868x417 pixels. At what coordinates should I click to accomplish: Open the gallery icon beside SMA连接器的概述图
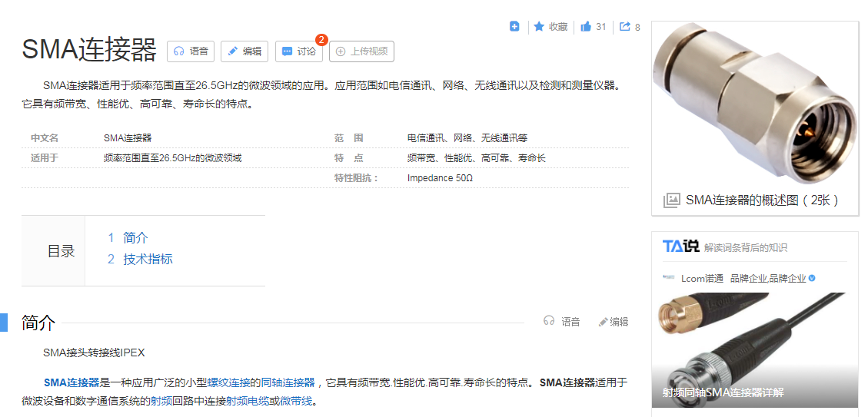tap(671, 200)
